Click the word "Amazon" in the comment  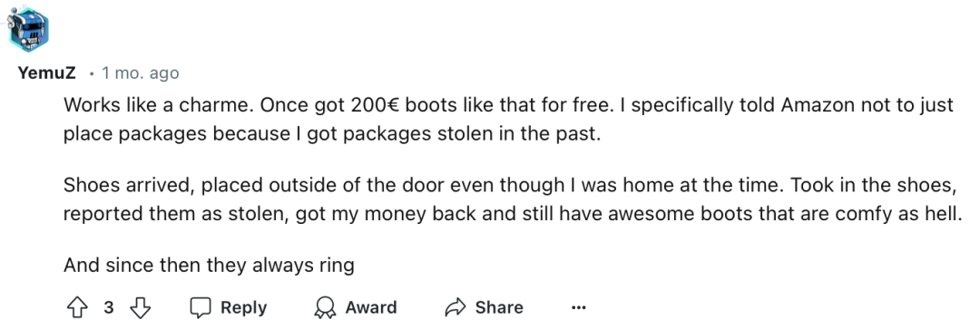tap(817, 105)
